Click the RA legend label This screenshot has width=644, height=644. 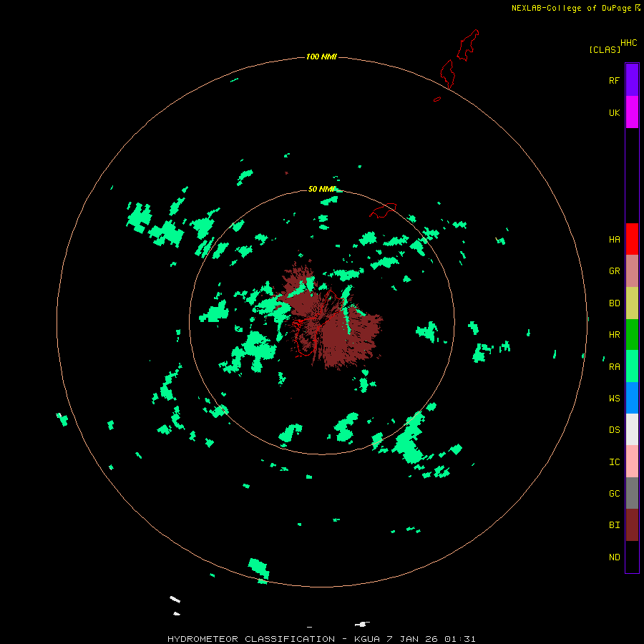pyautogui.click(x=614, y=367)
